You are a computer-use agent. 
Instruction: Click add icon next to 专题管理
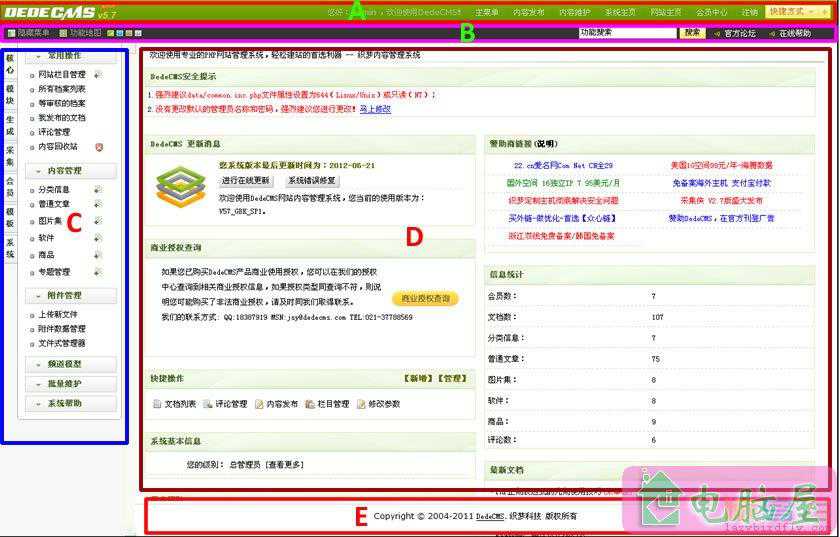[x=98, y=272]
